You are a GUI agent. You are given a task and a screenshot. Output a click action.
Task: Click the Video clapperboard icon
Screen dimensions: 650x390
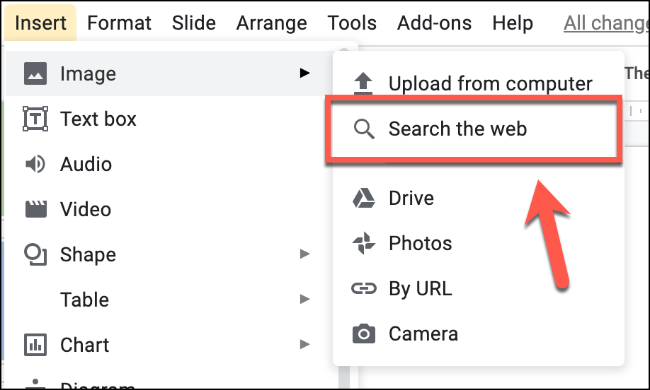(36, 209)
